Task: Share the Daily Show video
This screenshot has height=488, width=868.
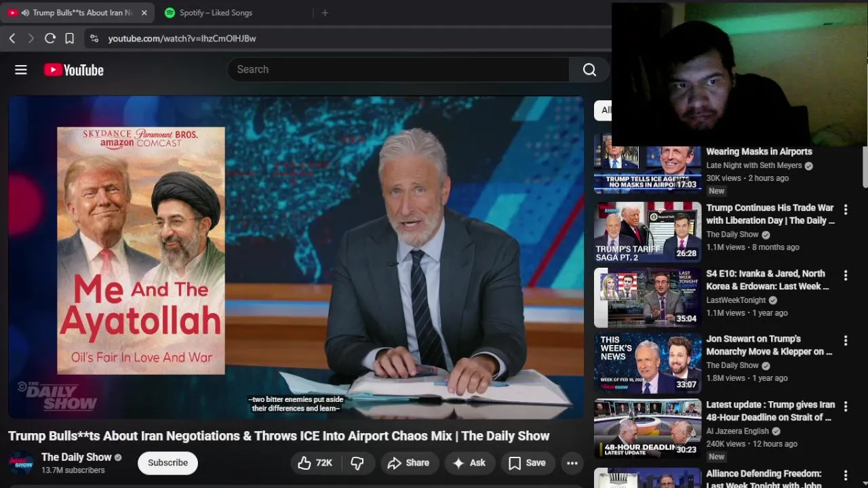Action: (x=408, y=463)
